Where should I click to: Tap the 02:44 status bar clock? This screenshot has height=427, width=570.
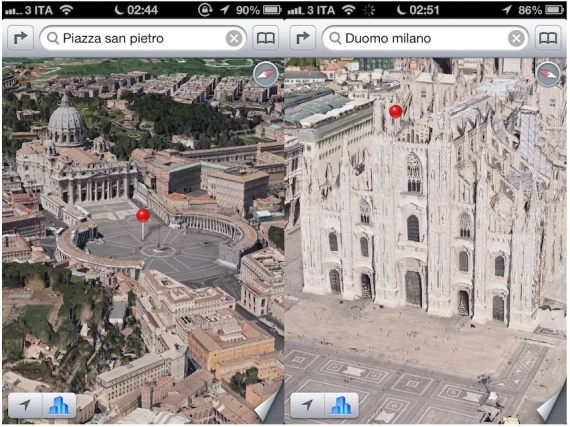tap(142, 10)
